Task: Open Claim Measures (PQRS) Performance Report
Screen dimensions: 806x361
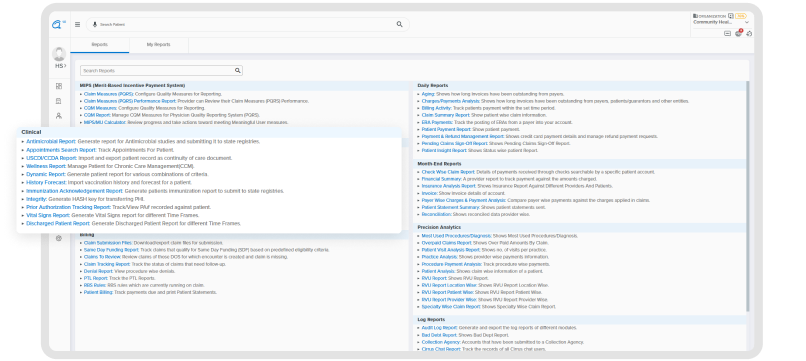Action: coord(130,101)
